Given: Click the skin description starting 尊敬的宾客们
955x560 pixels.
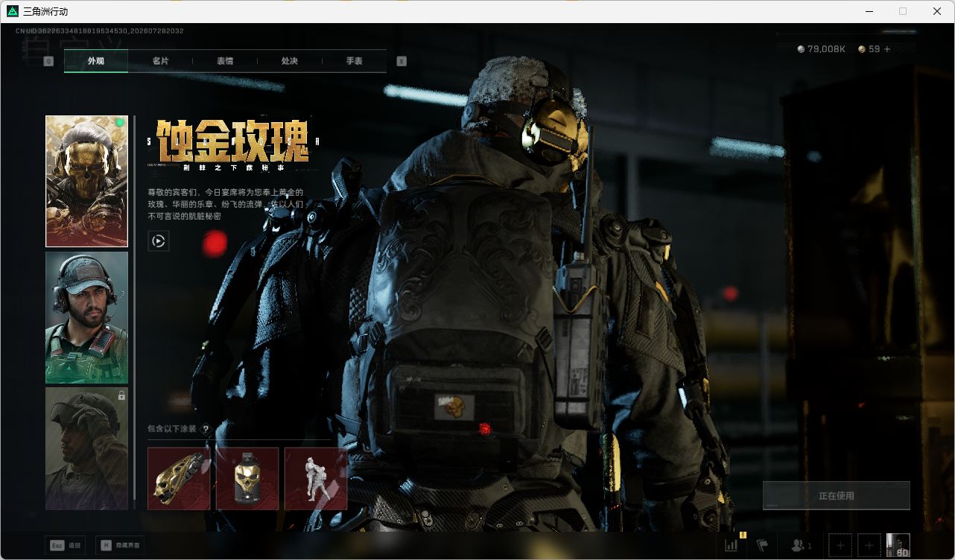Looking at the screenshot, I should click(x=226, y=204).
